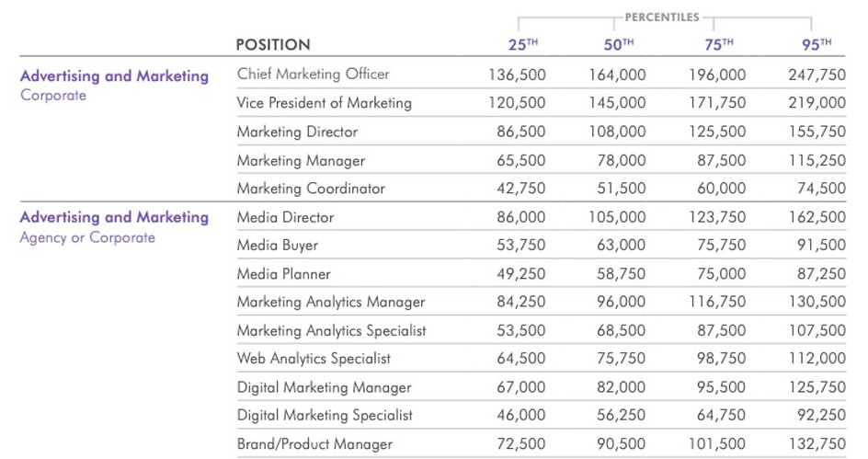This screenshot has width=868, height=459.
Task: Select the 25TH percentile column header
Action: click(x=525, y=44)
